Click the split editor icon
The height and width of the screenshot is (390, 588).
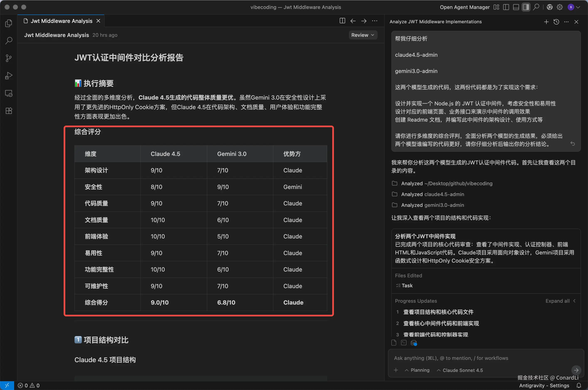tap(342, 21)
